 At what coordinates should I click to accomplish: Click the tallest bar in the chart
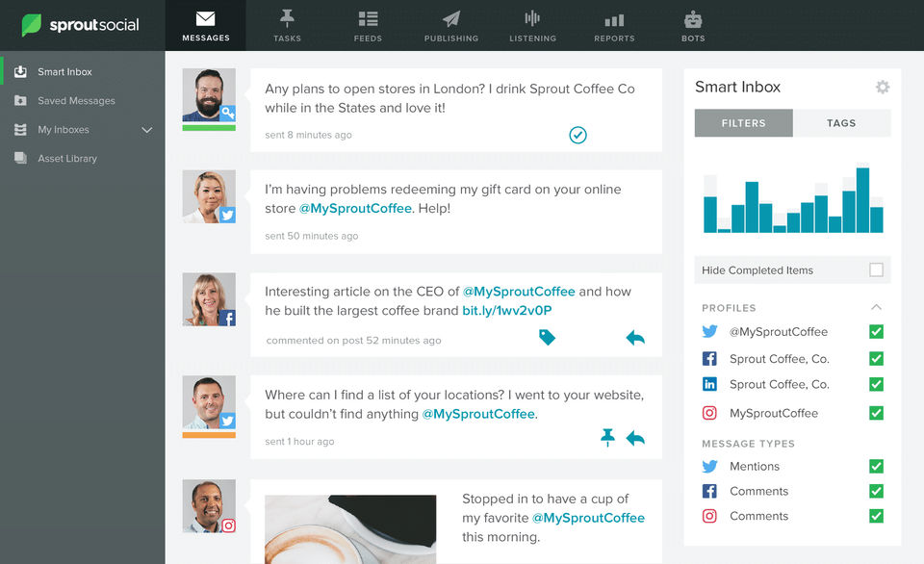pyautogui.click(x=862, y=200)
